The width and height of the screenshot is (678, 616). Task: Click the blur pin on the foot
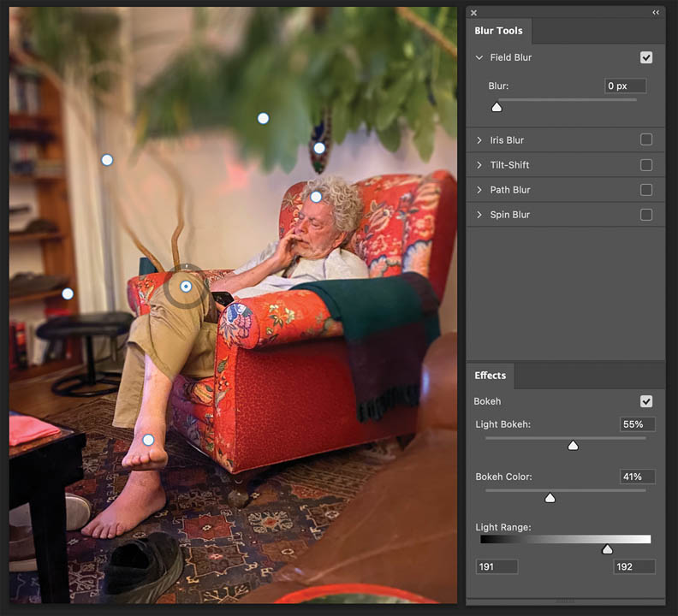148,440
